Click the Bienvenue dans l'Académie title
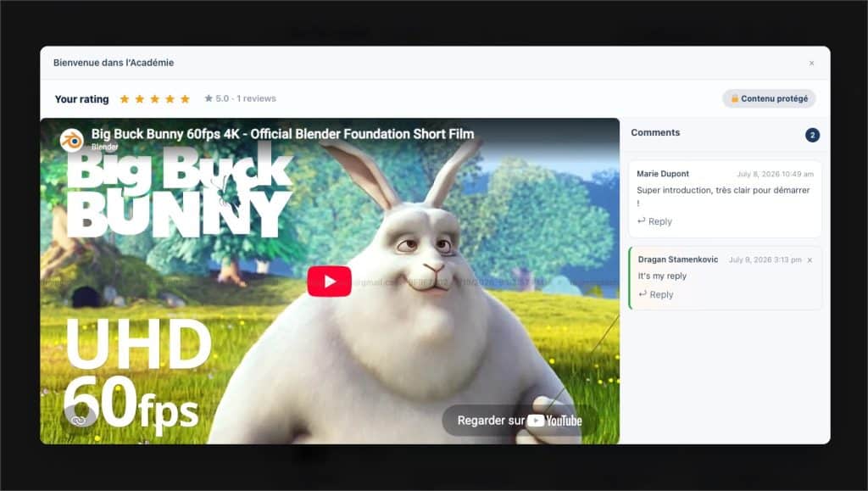The width and height of the screenshot is (868, 491). click(x=114, y=63)
